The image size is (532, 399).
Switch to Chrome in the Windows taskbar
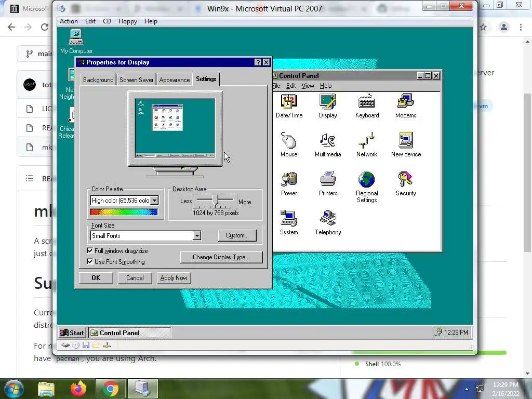point(111,389)
